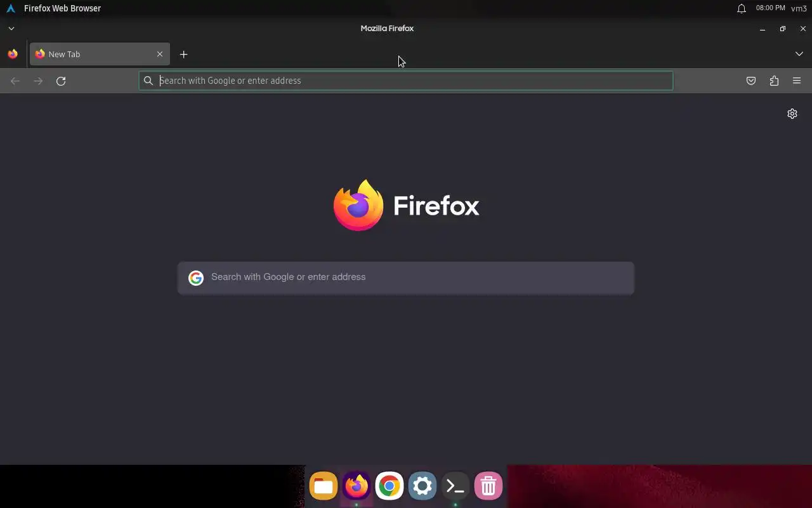Open Terminal from dock
This screenshot has height=508, width=812.
click(x=455, y=486)
